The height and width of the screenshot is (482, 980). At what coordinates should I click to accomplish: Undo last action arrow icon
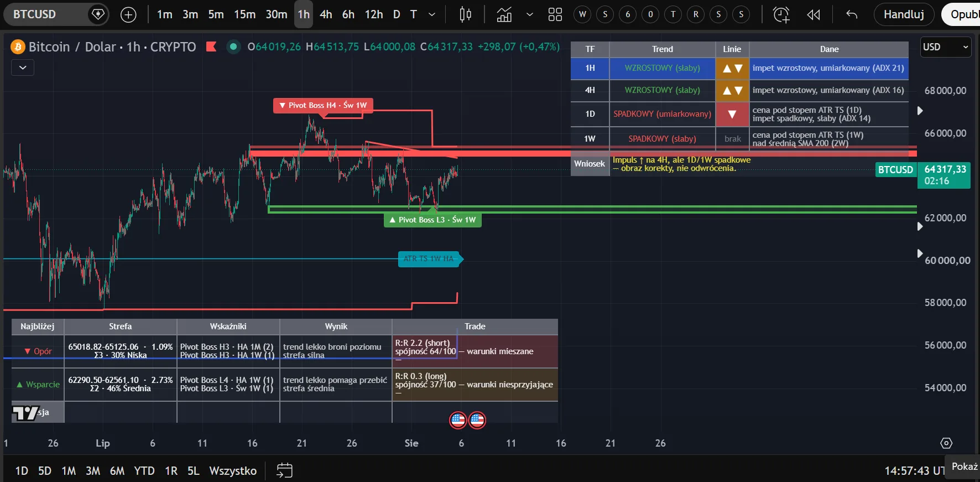pyautogui.click(x=852, y=15)
